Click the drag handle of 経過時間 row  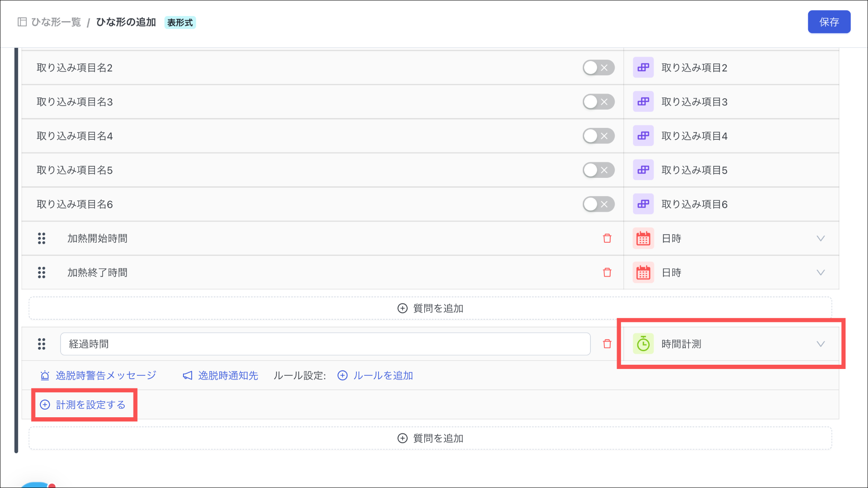click(42, 344)
